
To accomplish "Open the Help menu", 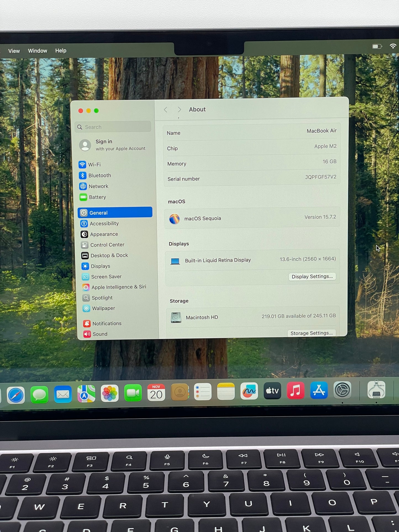I will pos(61,51).
